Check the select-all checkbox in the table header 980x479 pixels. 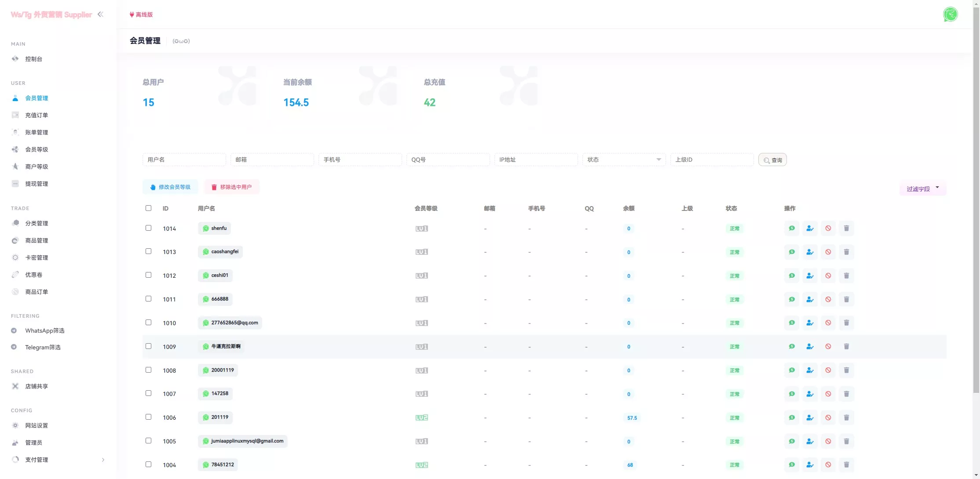pos(148,208)
